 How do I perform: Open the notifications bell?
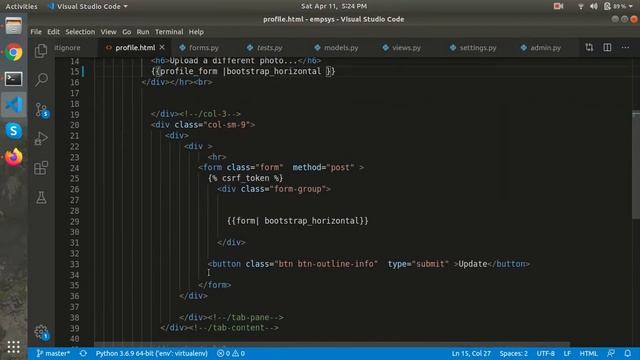tap(628, 353)
